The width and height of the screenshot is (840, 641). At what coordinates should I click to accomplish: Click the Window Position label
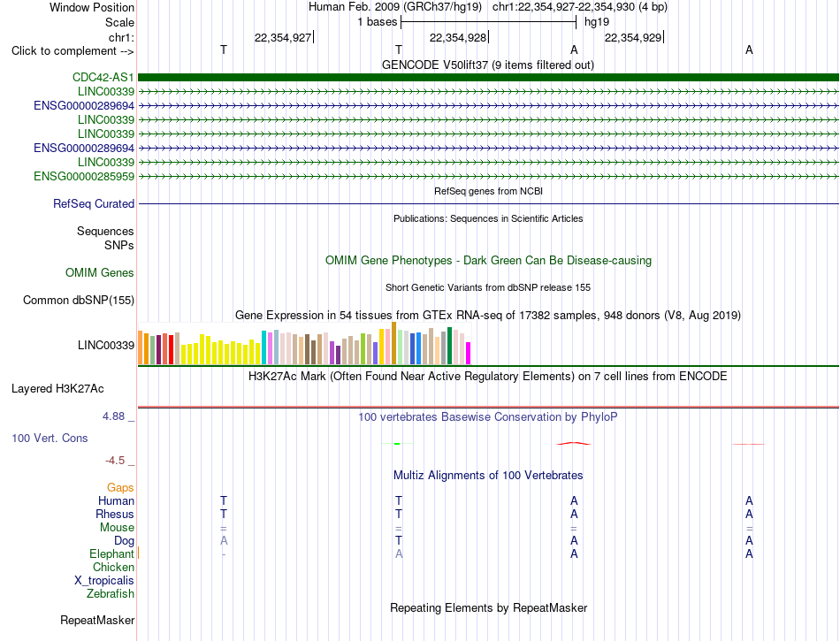click(92, 8)
